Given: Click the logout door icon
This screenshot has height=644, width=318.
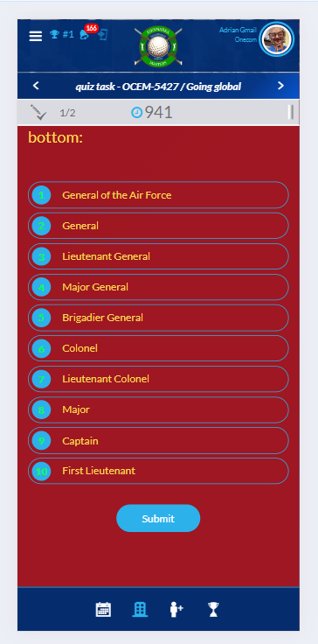Looking at the screenshot, I should (102, 34).
